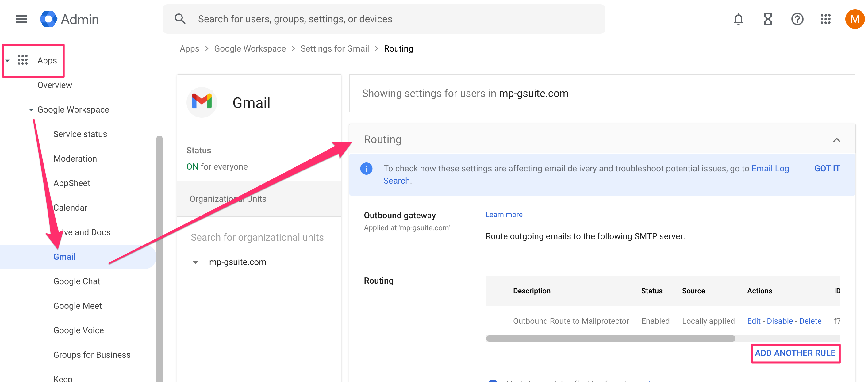Open Drive and Docs in sidebar

(82, 232)
